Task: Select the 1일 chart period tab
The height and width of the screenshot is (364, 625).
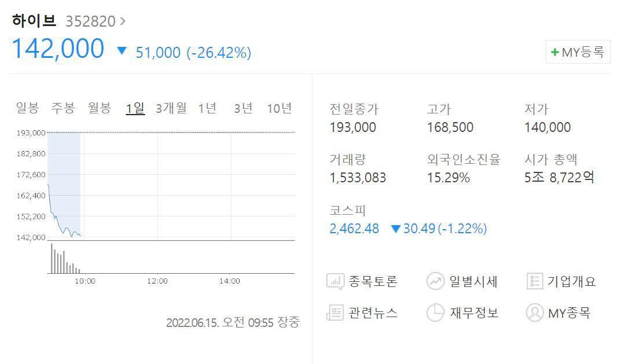Action: pyautogui.click(x=135, y=108)
